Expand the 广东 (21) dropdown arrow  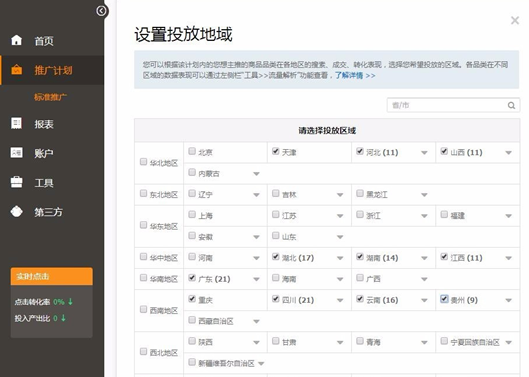(x=256, y=279)
